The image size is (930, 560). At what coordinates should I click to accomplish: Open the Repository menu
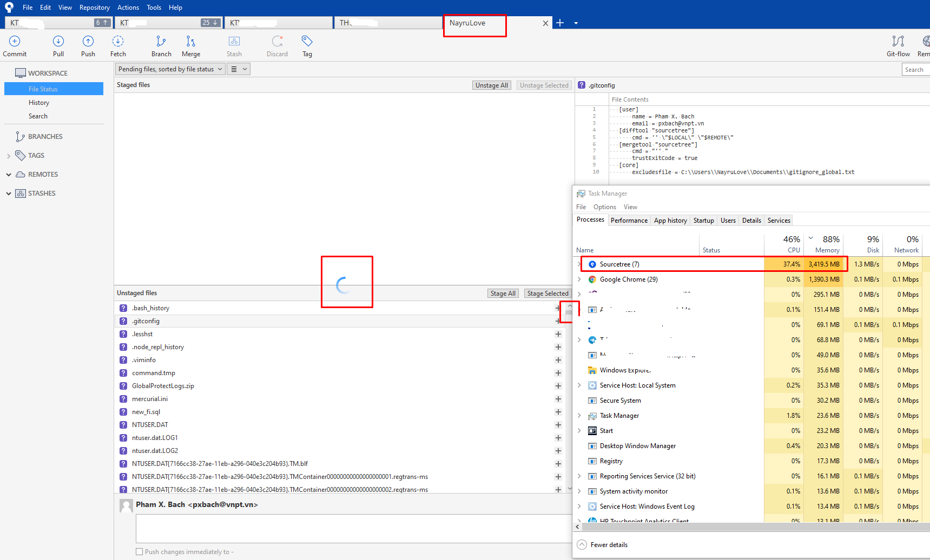tap(95, 8)
